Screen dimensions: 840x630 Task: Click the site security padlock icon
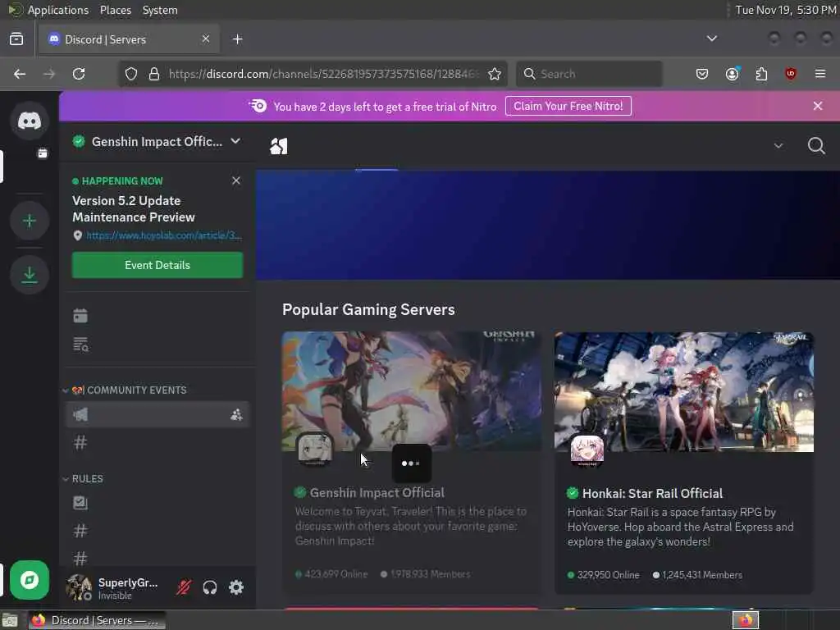click(x=154, y=74)
